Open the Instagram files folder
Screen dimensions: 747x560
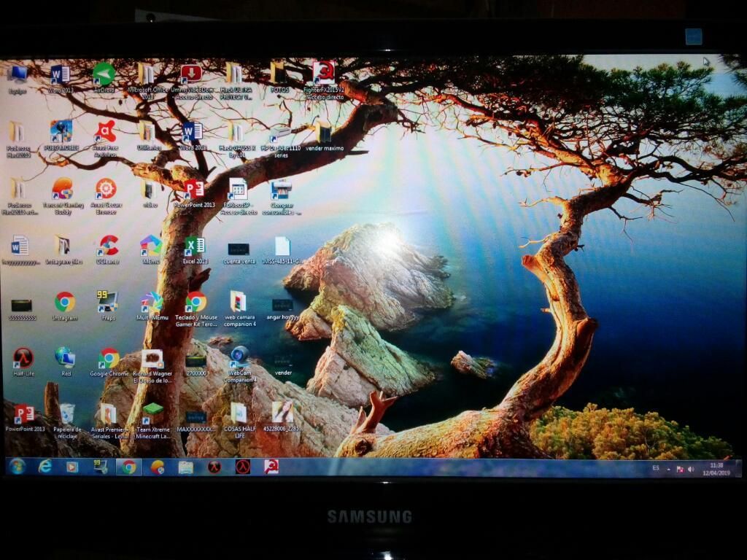(x=63, y=249)
